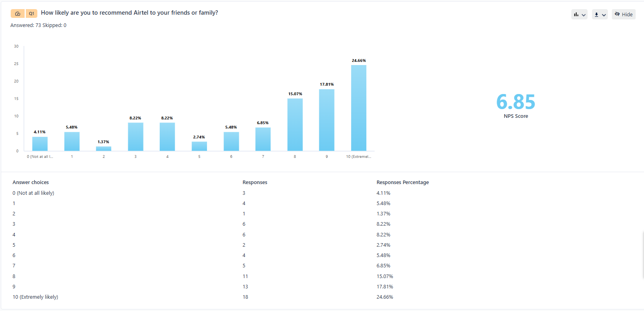Select the 0 (Not at all likely) row
The width and height of the screenshot is (644, 311).
[x=33, y=193]
